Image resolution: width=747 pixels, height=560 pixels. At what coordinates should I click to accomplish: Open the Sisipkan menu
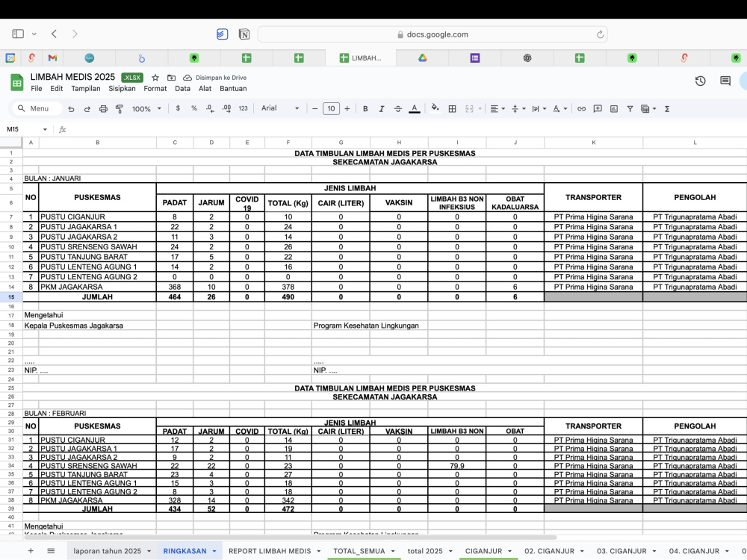click(x=122, y=89)
